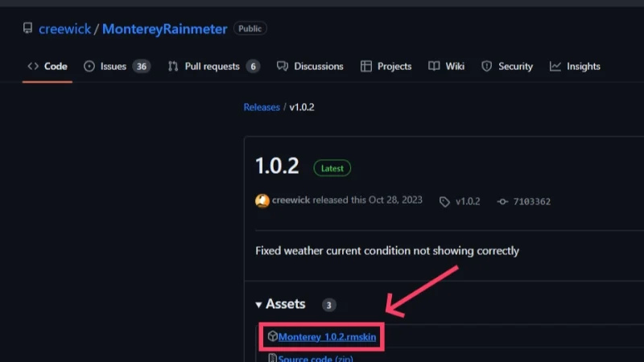The height and width of the screenshot is (362, 644).
Task: Click the package icon beside Monterey_1.0.2.rmskin
Action: (272, 336)
